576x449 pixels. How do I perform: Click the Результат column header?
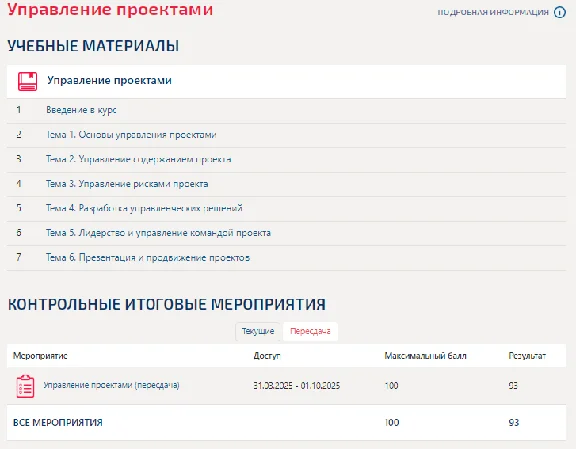pyautogui.click(x=527, y=356)
